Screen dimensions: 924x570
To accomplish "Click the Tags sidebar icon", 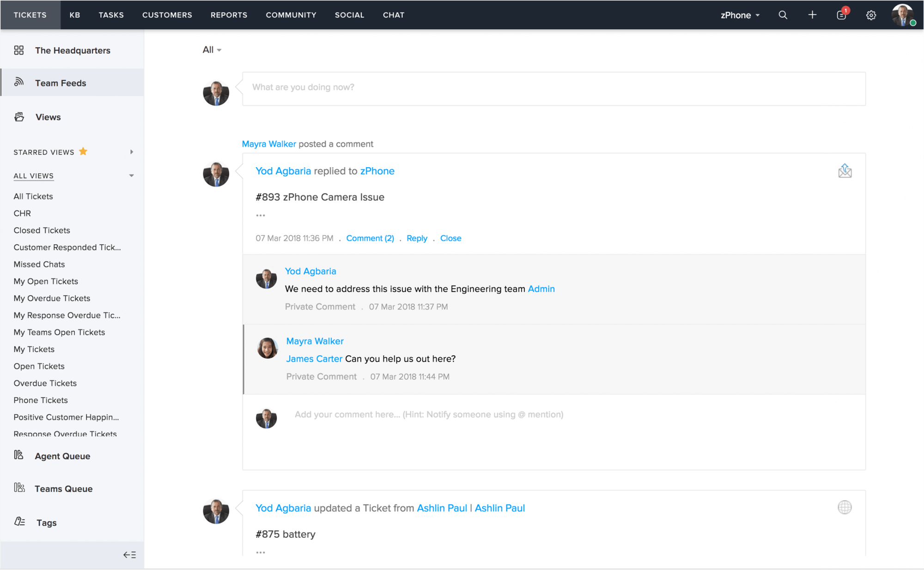I will point(19,522).
